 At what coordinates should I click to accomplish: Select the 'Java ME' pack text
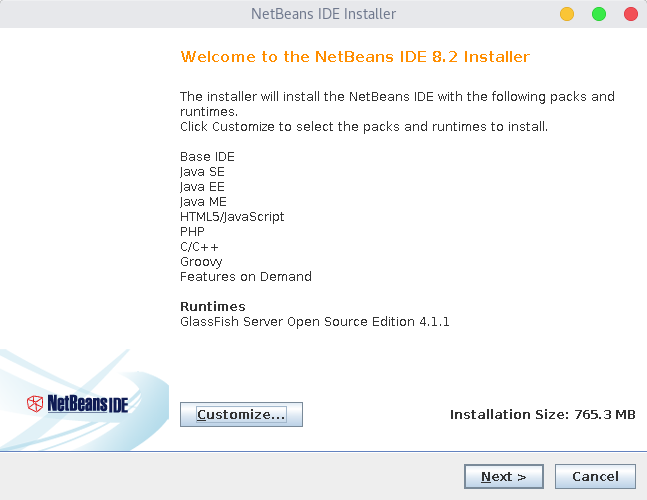pyautogui.click(x=203, y=202)
